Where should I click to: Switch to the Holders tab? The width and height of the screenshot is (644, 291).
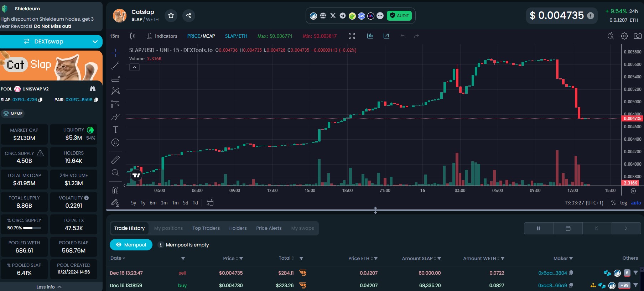(x=238, y=228)
